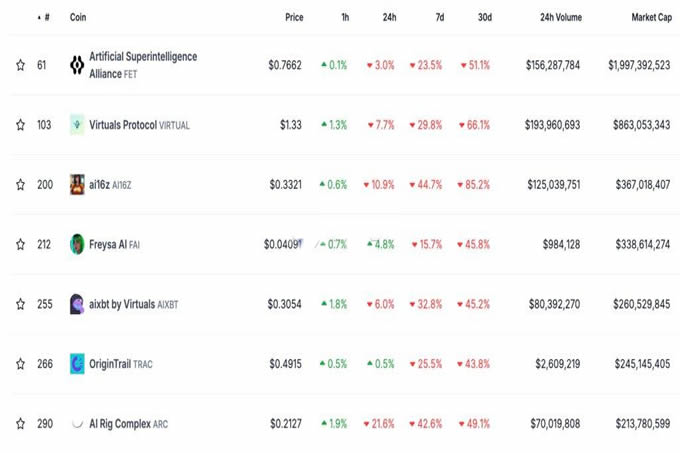This screenshot has height=453, width=680.
Task: Click the Virtuals Protocol coin logo
Action: (77, 125)
